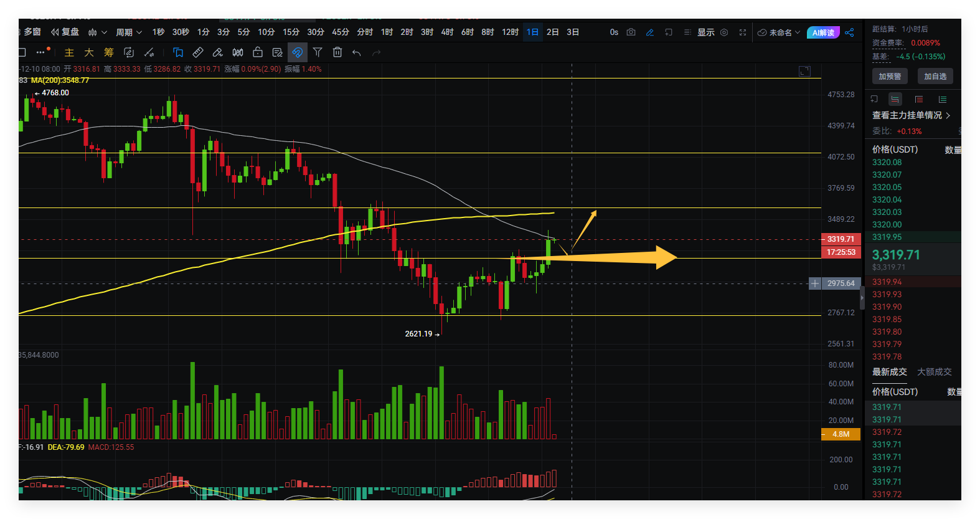Switch to the 大额成交 tab
This screenshot has width=980, height=519.
pos(934,372)
